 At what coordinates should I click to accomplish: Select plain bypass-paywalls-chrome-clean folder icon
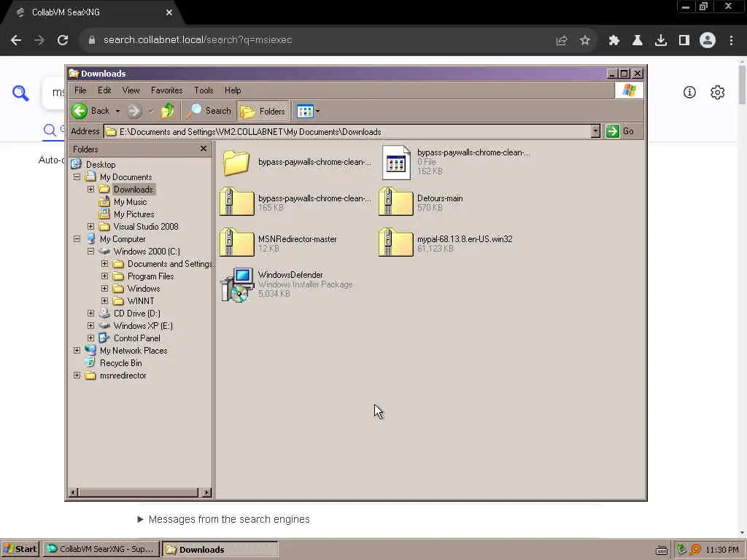(x=236, y=163)
